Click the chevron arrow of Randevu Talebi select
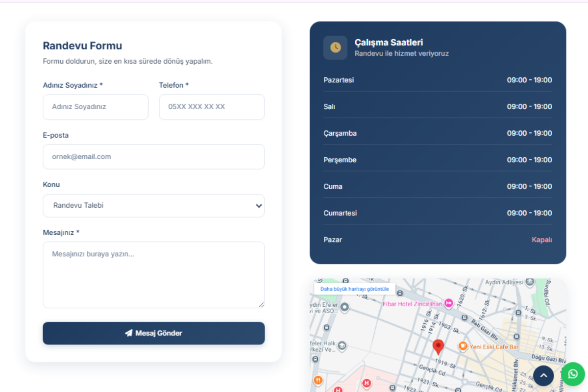This screenshot has width=588, height=392. (259, 206)
